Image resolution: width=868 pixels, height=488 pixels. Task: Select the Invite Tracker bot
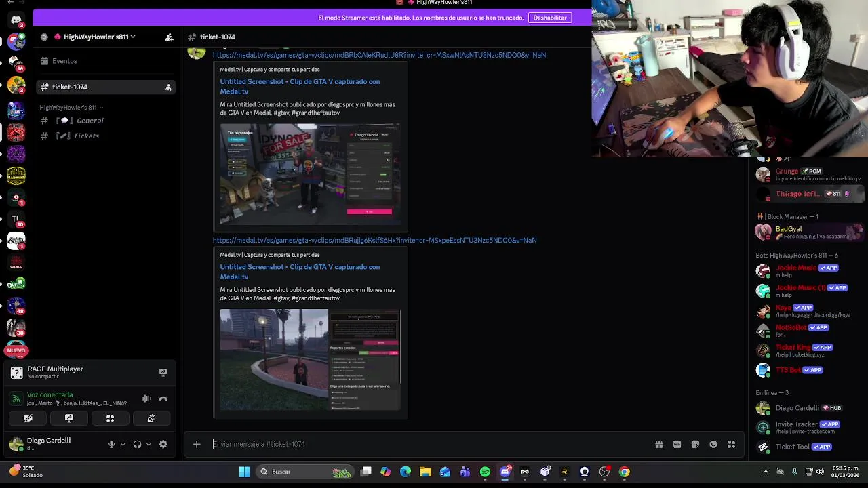(808, 427)
